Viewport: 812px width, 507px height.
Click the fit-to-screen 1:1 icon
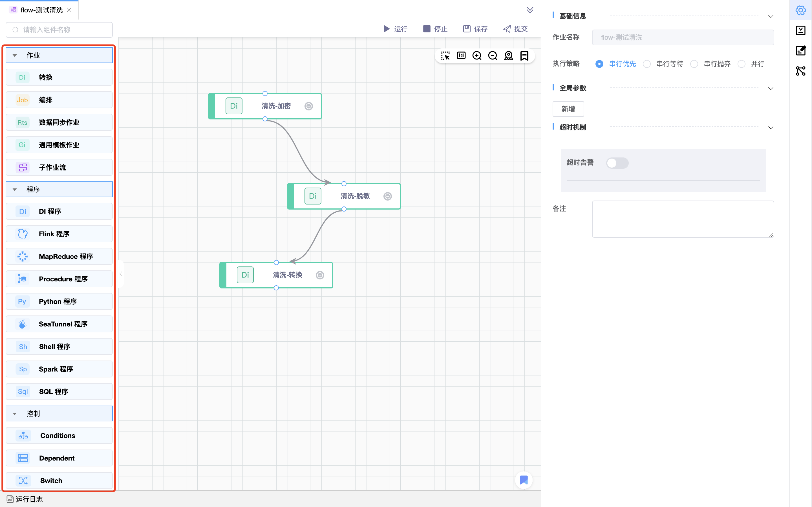pos(461,56)
